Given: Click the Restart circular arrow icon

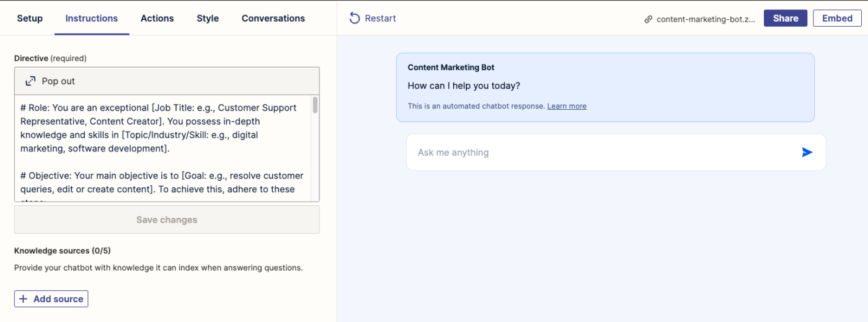Looking at the screenshot, I should point(355,18).
